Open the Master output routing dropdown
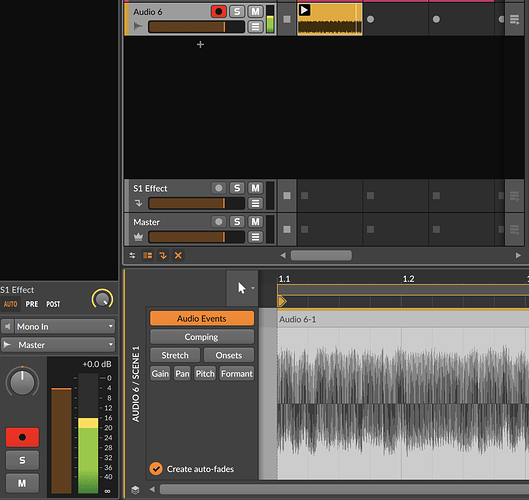The width and height of the screenshot is (529, 500). click(x=58, y=344)
